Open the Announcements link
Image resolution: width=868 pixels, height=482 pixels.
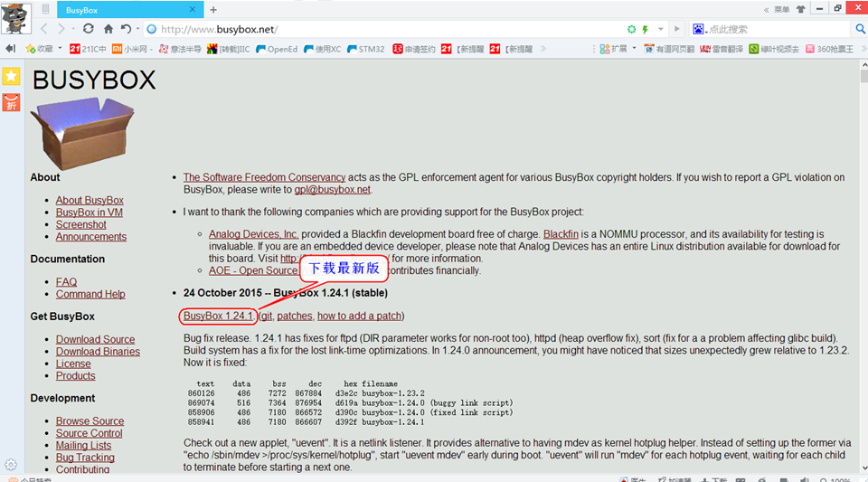[x=90, y=237]
